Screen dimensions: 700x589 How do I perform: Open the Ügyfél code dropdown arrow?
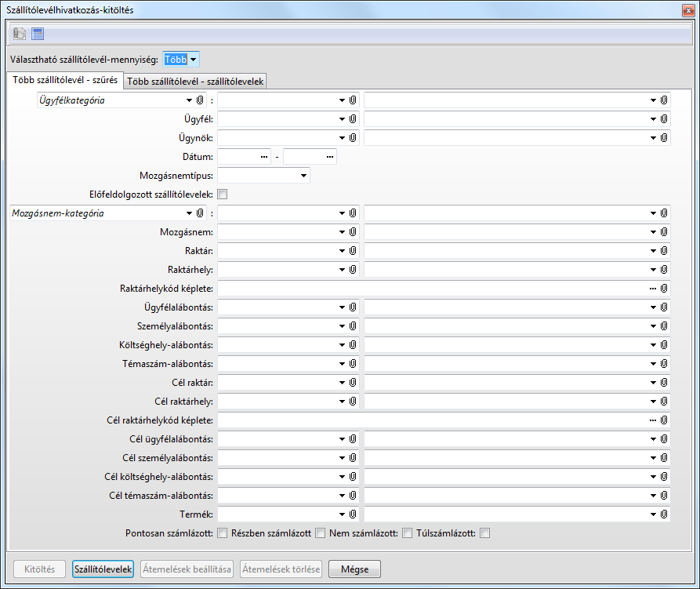[x=342, y=119]
